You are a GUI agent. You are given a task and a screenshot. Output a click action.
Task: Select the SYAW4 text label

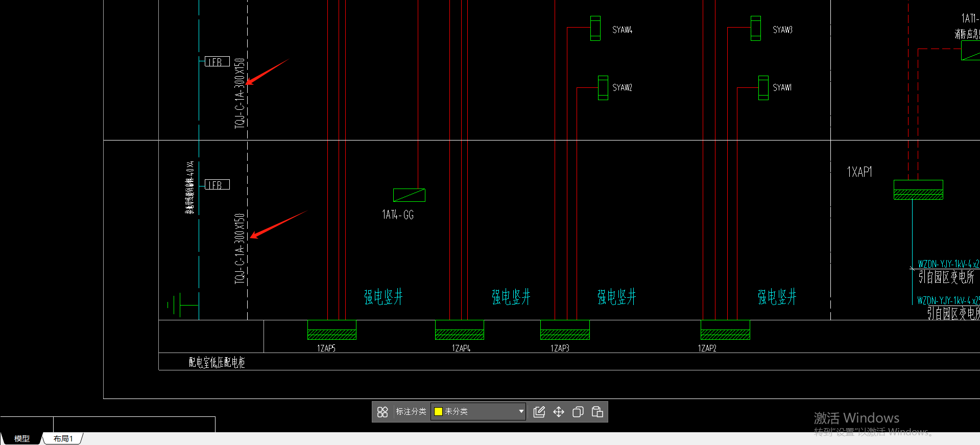coord(623,30)
